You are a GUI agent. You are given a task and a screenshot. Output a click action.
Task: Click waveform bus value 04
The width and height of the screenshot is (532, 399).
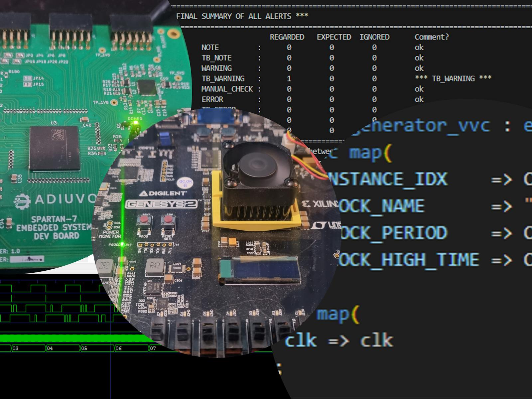[x=50, y=348]
